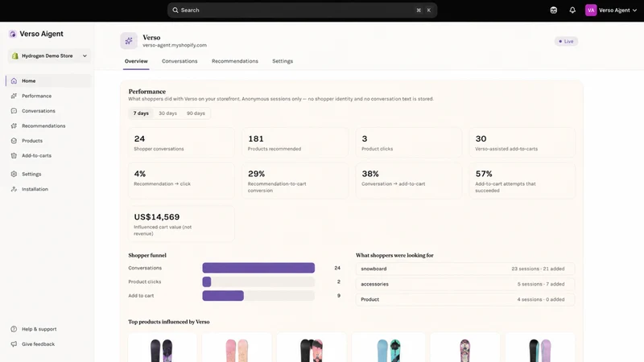
Task: Click the sidekick icon beside bell
Action: 554,10
